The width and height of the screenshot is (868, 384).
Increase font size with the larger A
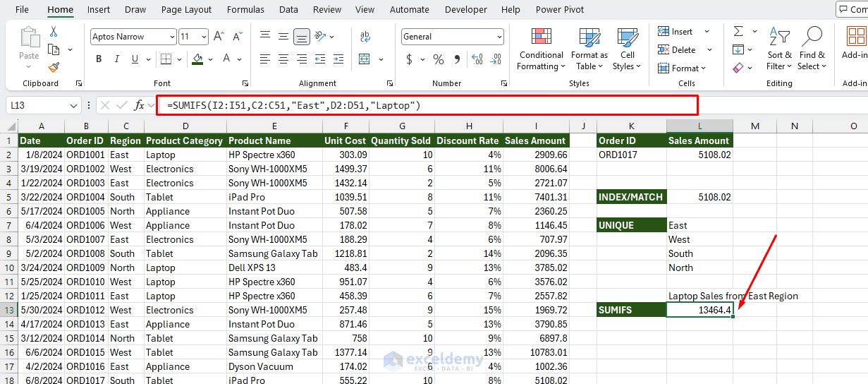pyautogui.click(x=219, y=37)
